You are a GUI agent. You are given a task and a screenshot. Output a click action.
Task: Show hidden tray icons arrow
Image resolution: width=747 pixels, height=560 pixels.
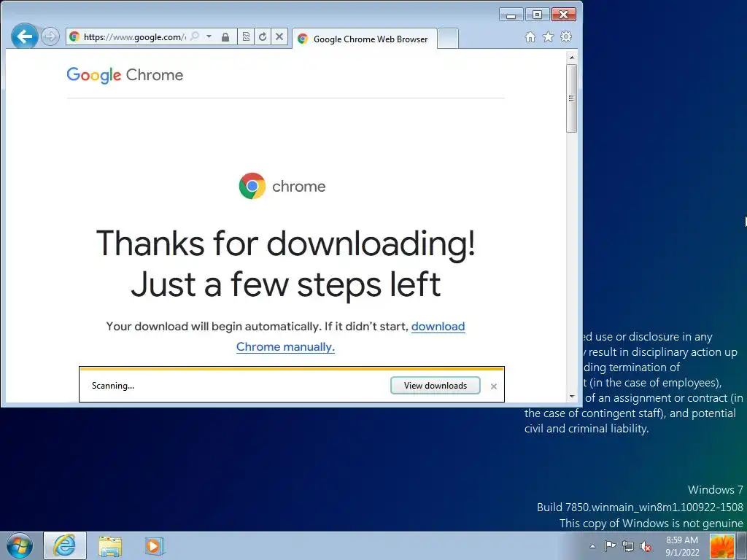click(592, 546)
